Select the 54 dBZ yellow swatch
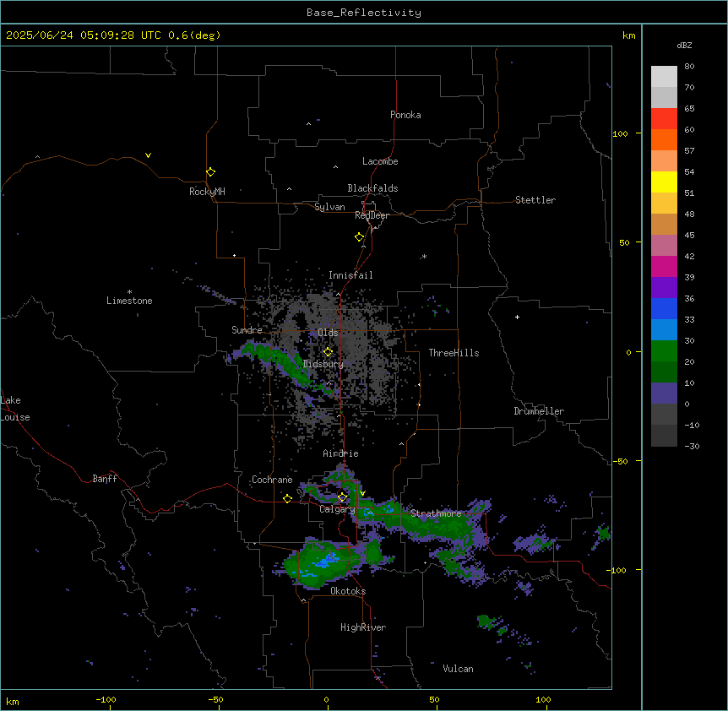This screenshot has width=728, height=711. (664, 182)
